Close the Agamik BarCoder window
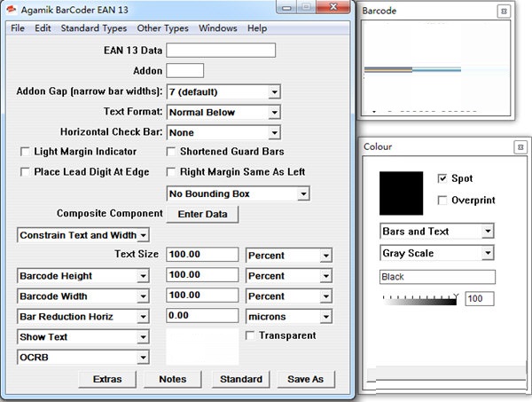532x402 pixels. [x=333, y=7]
